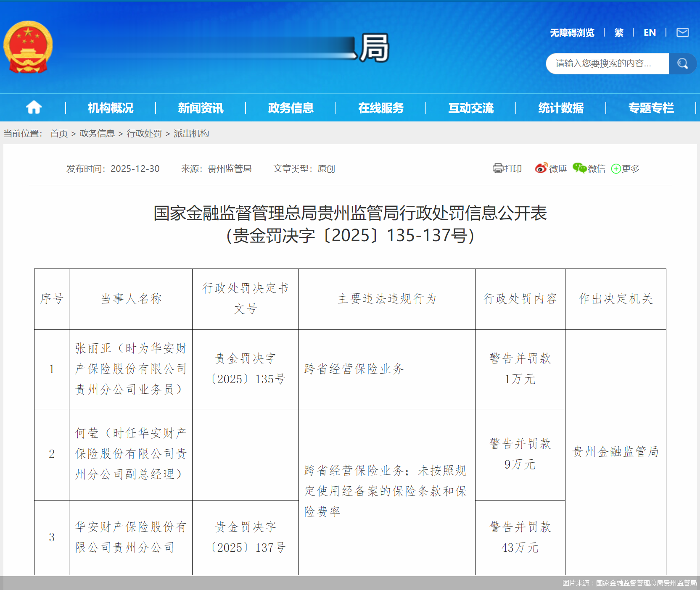Click the penalty 警告并罚款43万元
The image size is (700, 590).
pyautogui.click(x=520, y=537)
